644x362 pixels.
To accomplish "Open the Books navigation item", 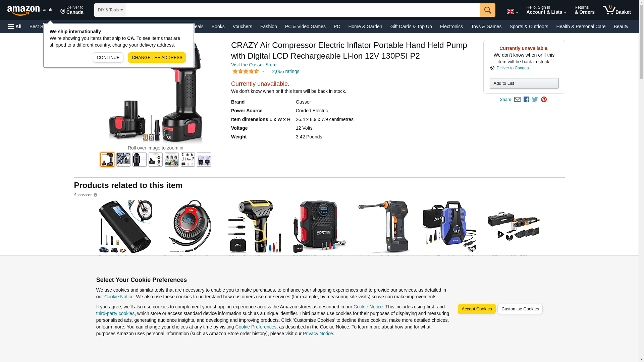I will pyautogui.click(x=218, y=26).
